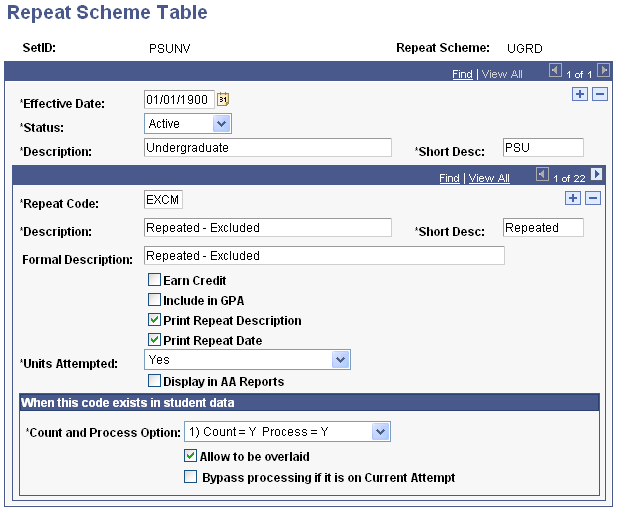Image resolution: width=617 pixels, height=511 pixels.
Task: Enable Display in AA Reports
Action: [154, 381]
